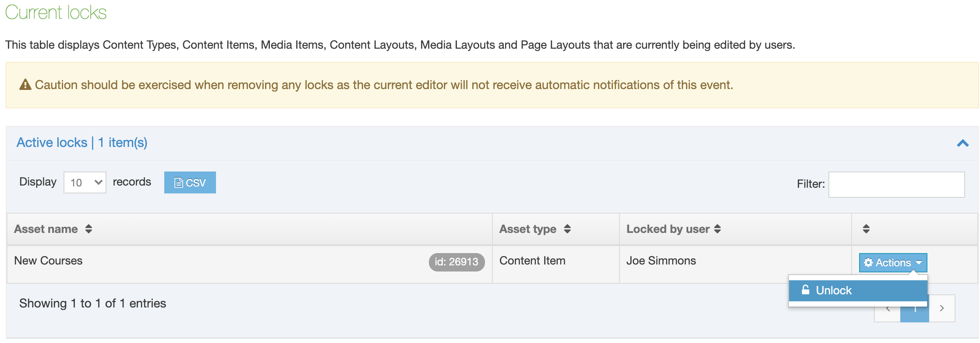Click the Current locks page title
This screenshot has width=980, height=343.
(56, 12)
